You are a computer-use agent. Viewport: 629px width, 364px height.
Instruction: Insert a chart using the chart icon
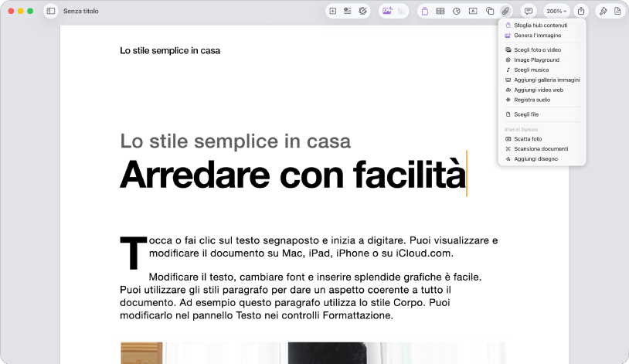[457, 12]
